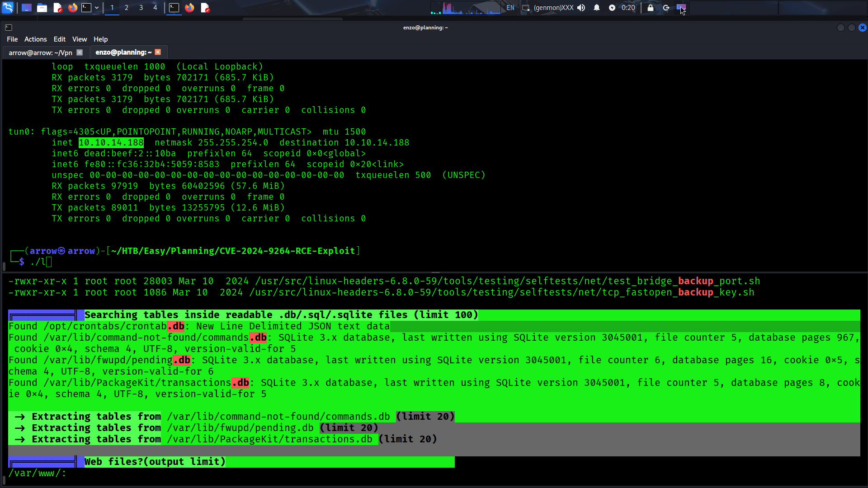This screenshot has height=488, width=868.
Task: Close the arrow@arrow ~/Vpn tab
Action: 80,52
